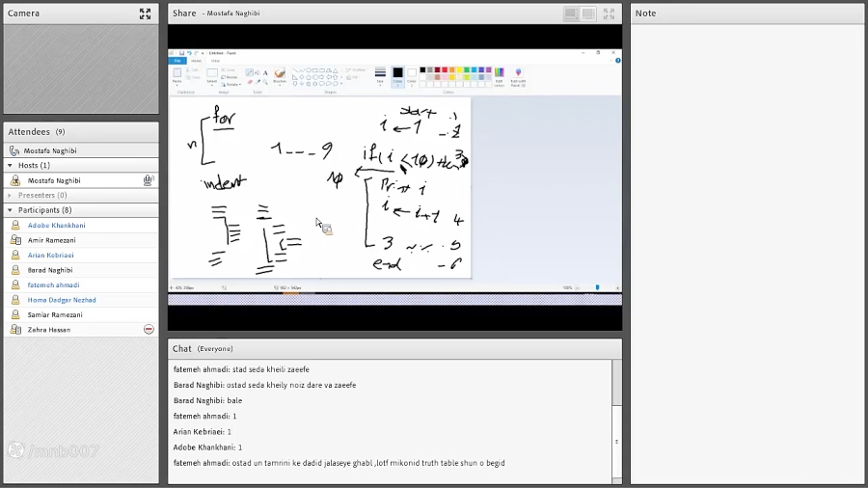This screenshot has height=488, width=868.
Task: Select attendee Homa Dadgar Nezhad
Action: point(62,300)
